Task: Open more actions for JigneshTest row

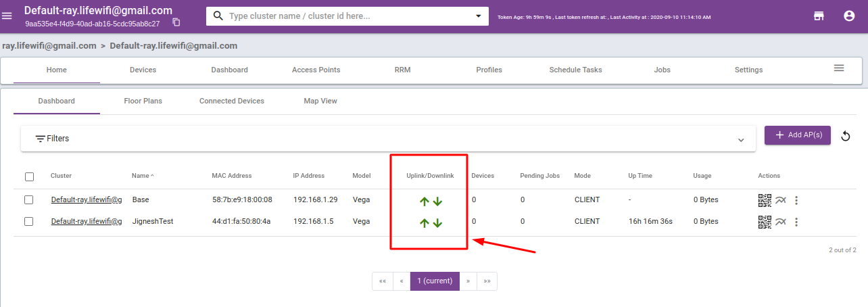Action: click(796, 222)
